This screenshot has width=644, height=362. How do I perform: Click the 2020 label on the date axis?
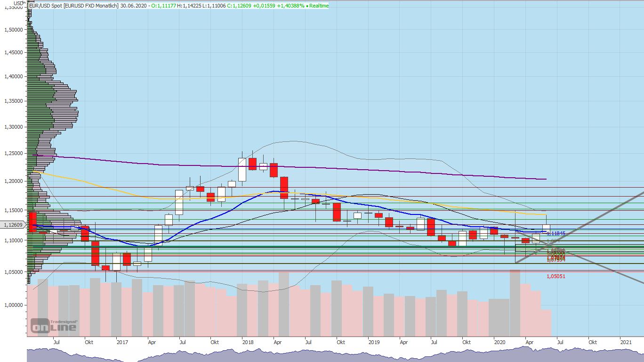(499, 343)
